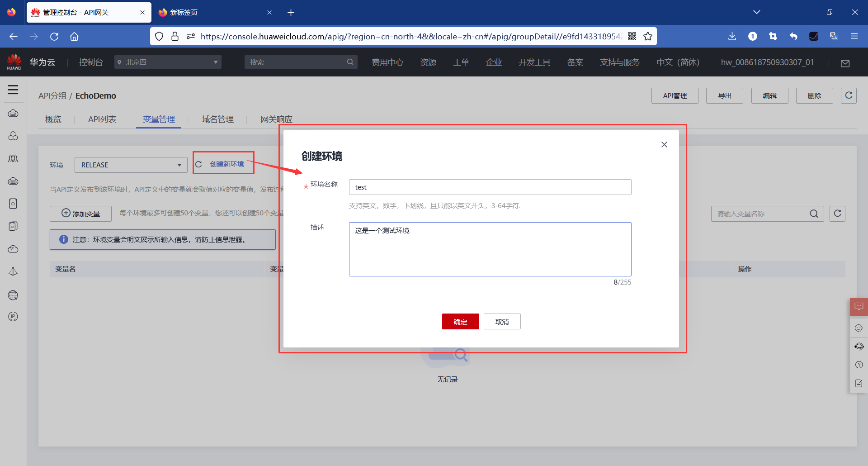This screenshot has width=868, height=466.
Task: Click the red feedback chat icon on right edge
Action: 859,306
